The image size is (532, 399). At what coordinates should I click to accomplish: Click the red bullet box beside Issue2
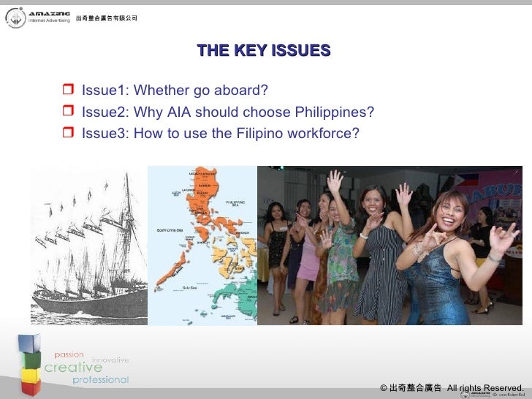click(x=68, y=110)
